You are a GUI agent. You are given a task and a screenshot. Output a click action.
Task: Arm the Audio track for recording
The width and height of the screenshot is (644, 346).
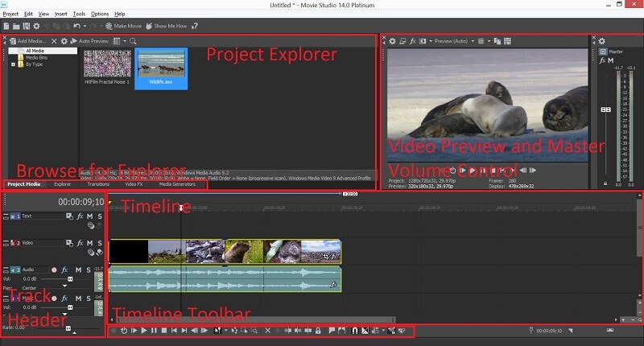coord(54,270)
